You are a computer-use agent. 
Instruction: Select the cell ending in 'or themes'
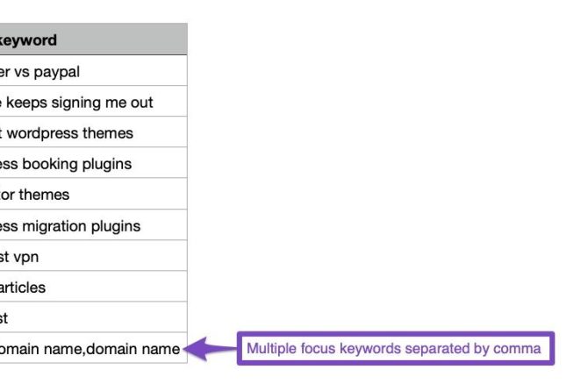pos(93,194)
